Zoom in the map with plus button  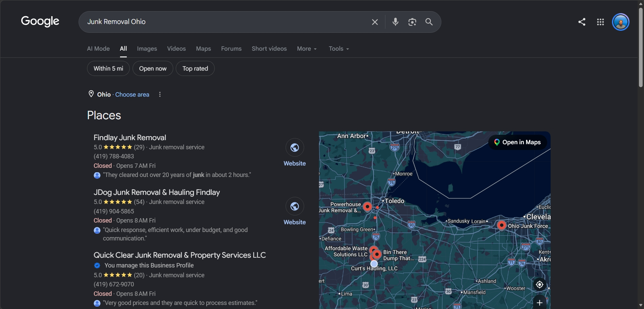tap(539, 303)
